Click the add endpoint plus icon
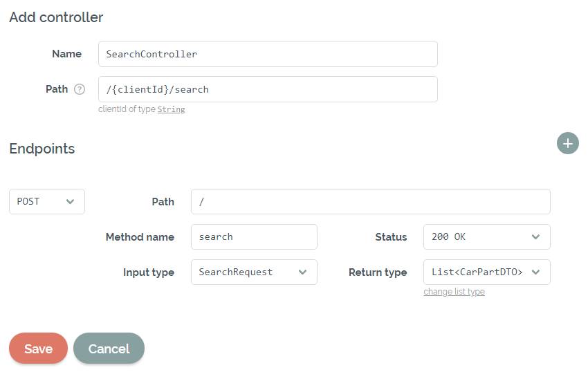The width and height of the screenshot is (588, 372). point(567,143)
